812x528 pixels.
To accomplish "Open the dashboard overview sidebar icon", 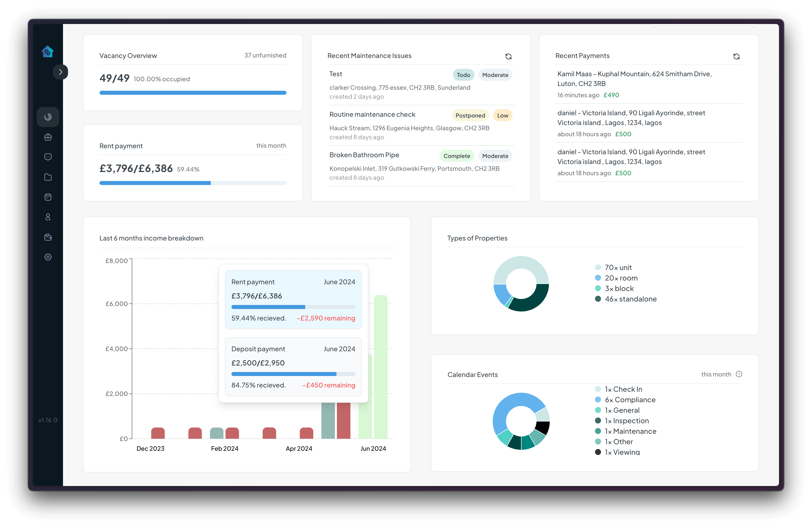I will [x=48, y=117].
